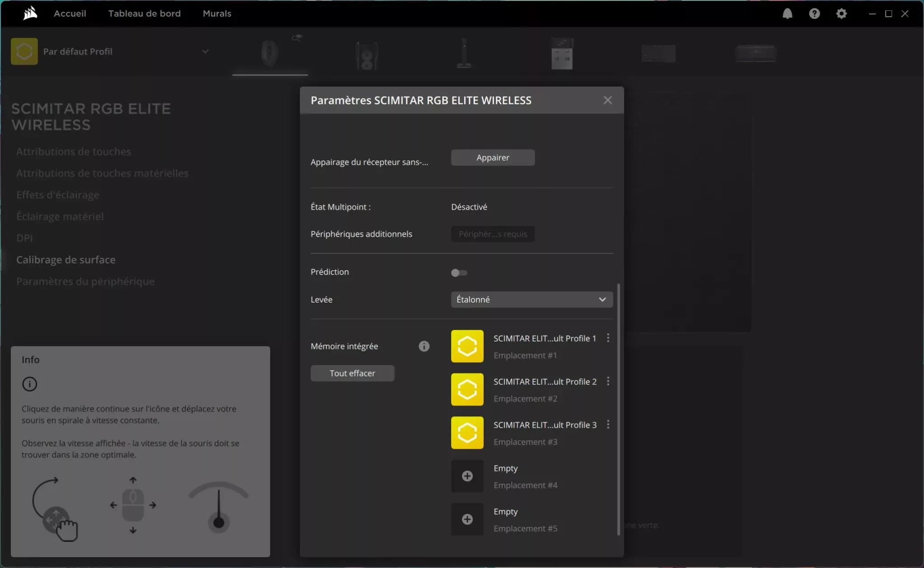The height and width of the screenshot is (568, 924).
Task: Click the yellow Profile 3 slot icon
Action: tap(467, 433)
